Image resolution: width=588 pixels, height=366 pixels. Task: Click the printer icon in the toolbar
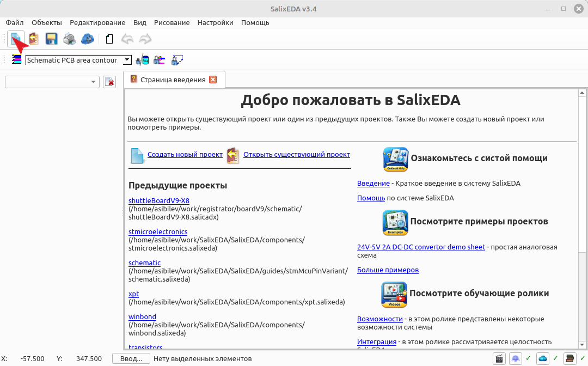69,39
